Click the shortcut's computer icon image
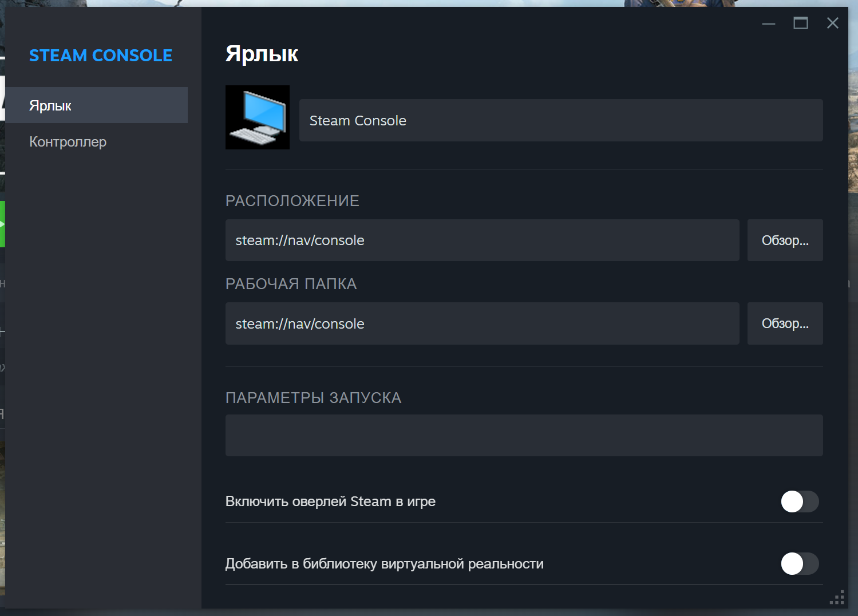858x616 pixels. coord(258,117)
